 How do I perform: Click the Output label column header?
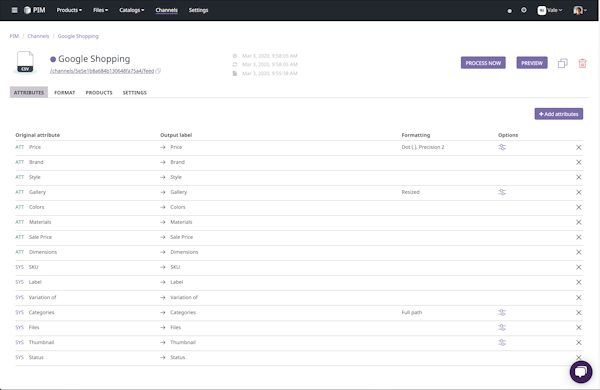coord(176,135)
